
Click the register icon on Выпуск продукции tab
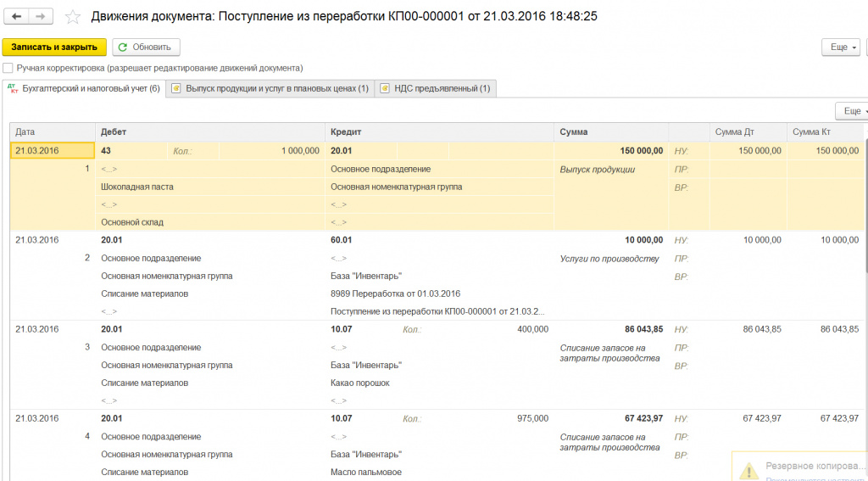point(176,88)
